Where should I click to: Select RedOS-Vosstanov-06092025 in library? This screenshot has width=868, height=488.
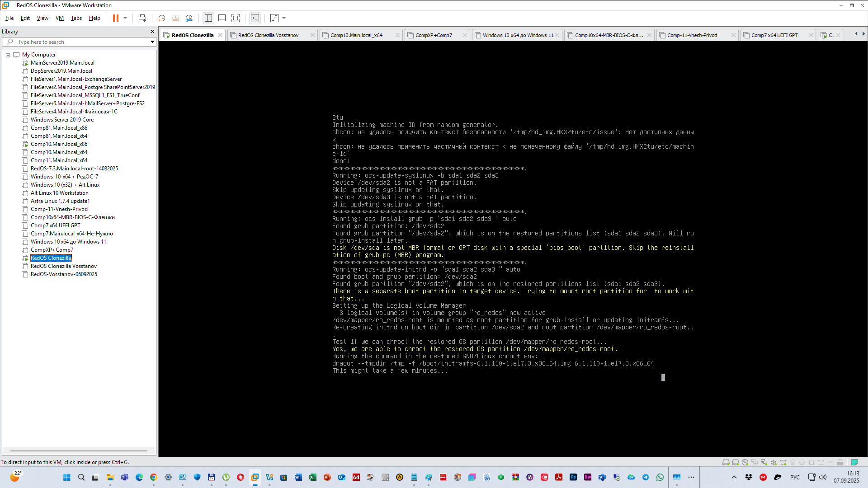64,274
